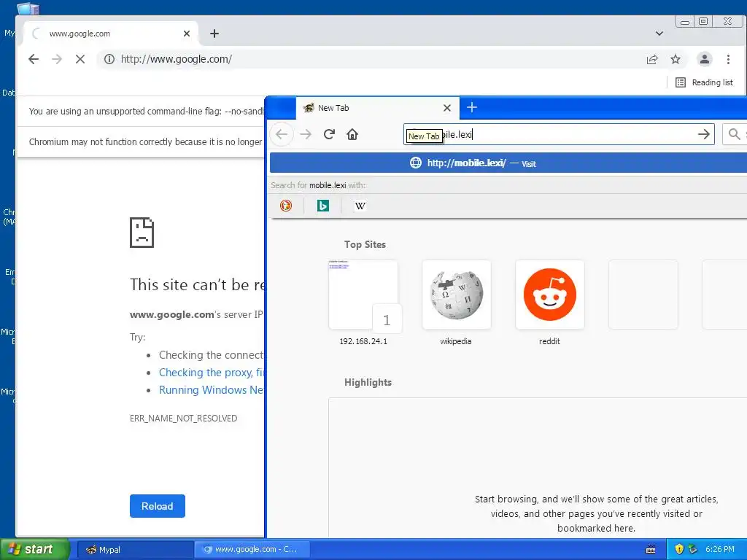Switch to Mypal taskbar button
This screenshot has height=560, width=747.
135,550
